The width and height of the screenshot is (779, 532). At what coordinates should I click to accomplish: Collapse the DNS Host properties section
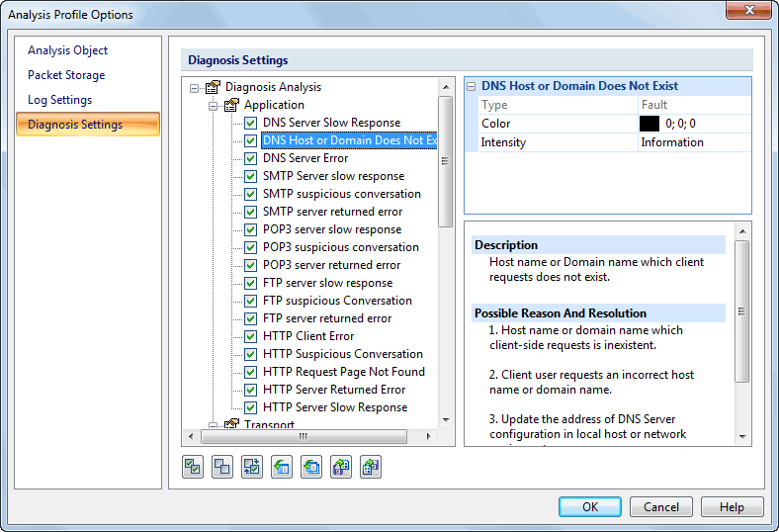[x=472, y=86]
